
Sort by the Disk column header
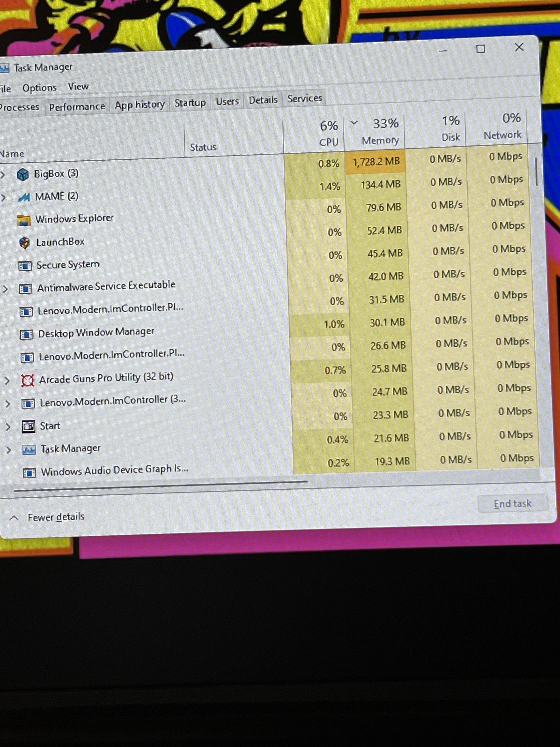[436, 130]
